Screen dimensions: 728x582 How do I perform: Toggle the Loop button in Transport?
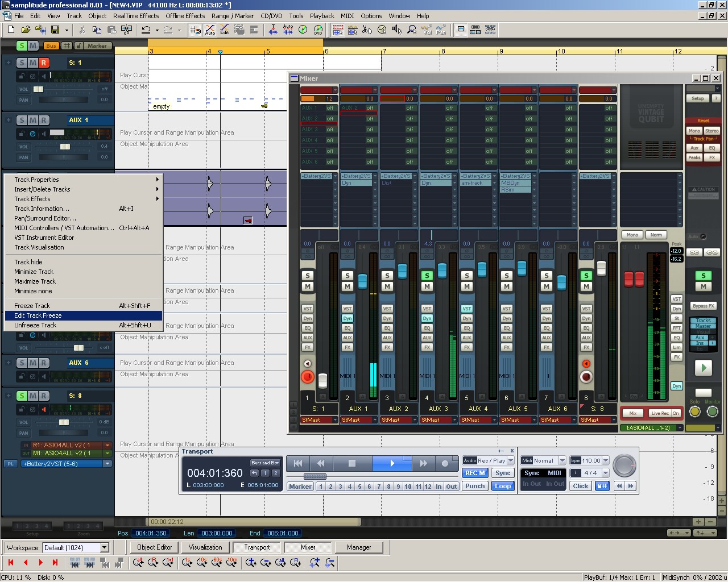(503, 486)
